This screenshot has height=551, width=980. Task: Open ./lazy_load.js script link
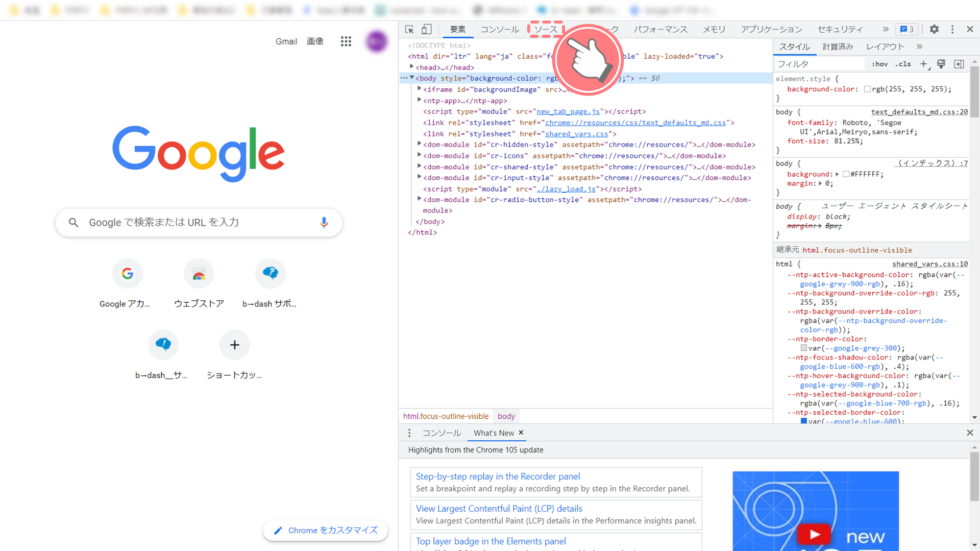566,189
